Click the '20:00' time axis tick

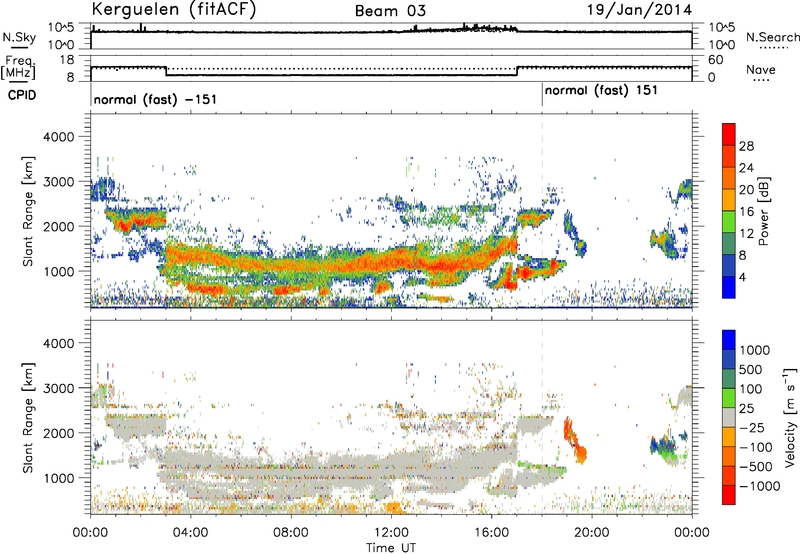[x=592, y=533]
